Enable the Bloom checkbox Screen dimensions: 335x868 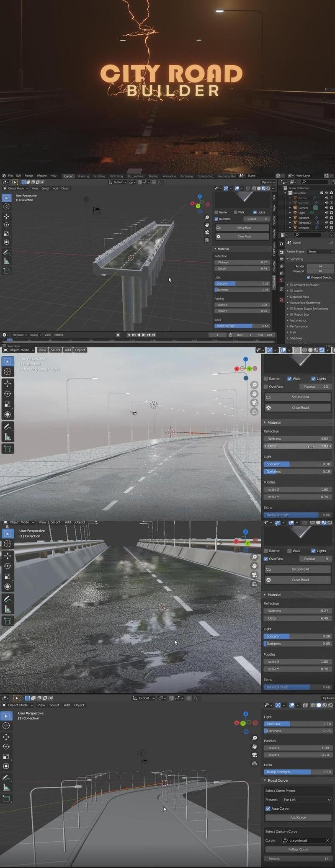(291, 291)
